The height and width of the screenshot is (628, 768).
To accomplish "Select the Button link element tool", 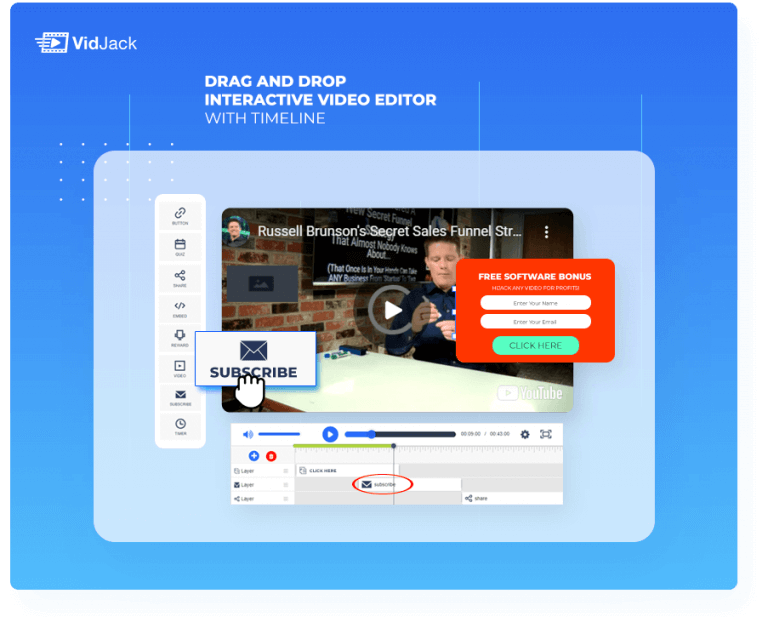I will click(180, 216).
